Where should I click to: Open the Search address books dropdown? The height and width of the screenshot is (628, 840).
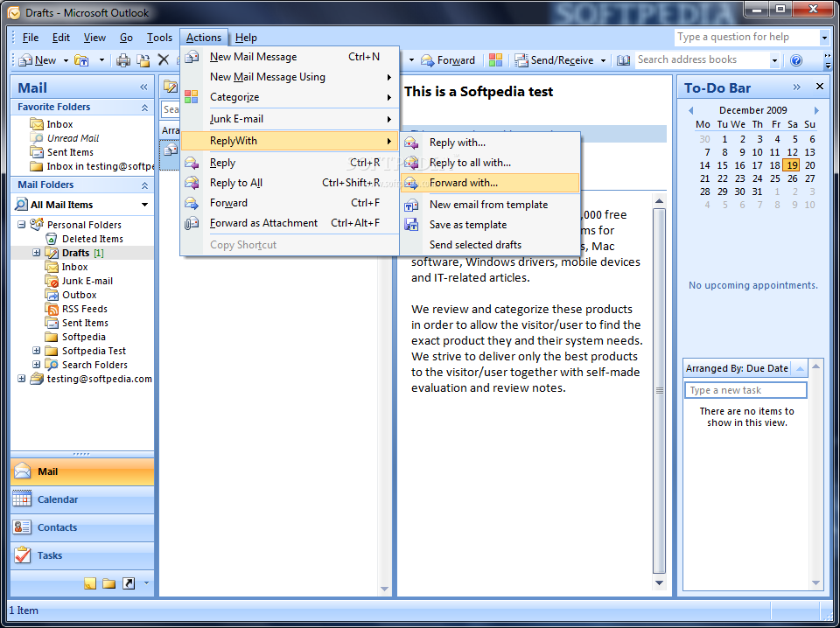click(774, 60)
